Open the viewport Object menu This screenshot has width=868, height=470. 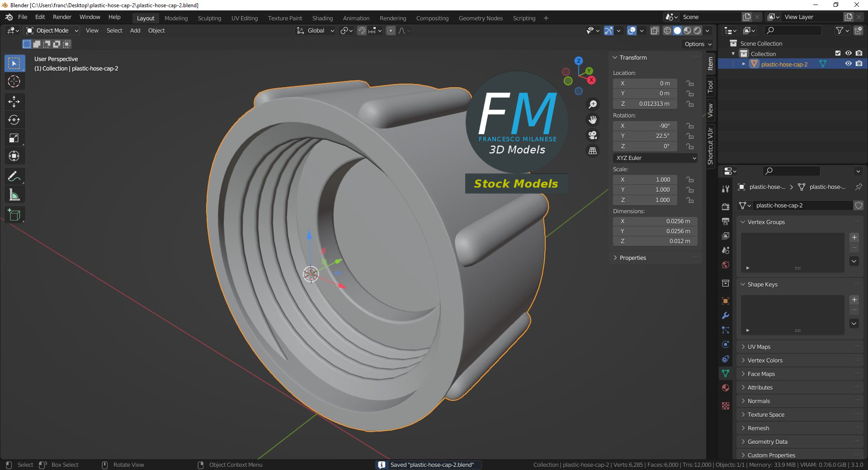click(156, 31)
